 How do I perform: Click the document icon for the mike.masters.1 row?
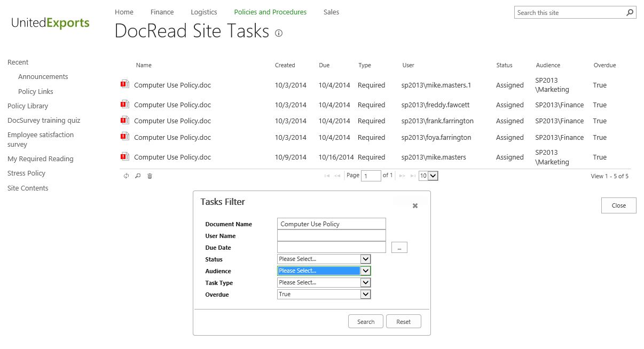pyautogui.click(x=125, y=84)
